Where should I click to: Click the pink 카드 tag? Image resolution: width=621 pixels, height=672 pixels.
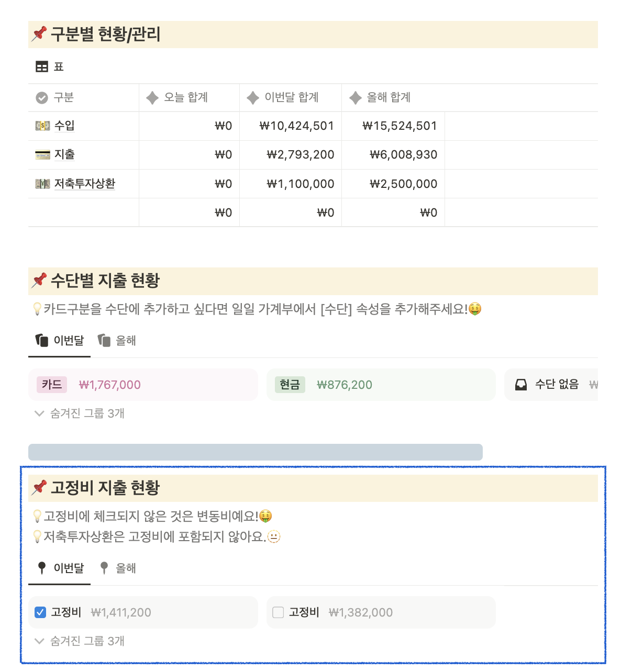point(51,385)
